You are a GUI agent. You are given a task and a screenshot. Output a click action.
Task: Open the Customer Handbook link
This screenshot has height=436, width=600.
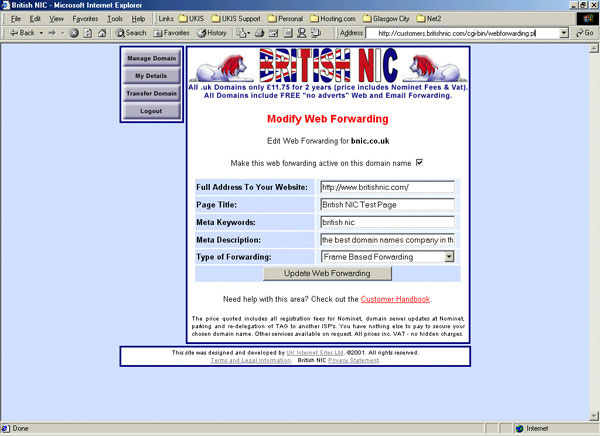coord(395,299)
